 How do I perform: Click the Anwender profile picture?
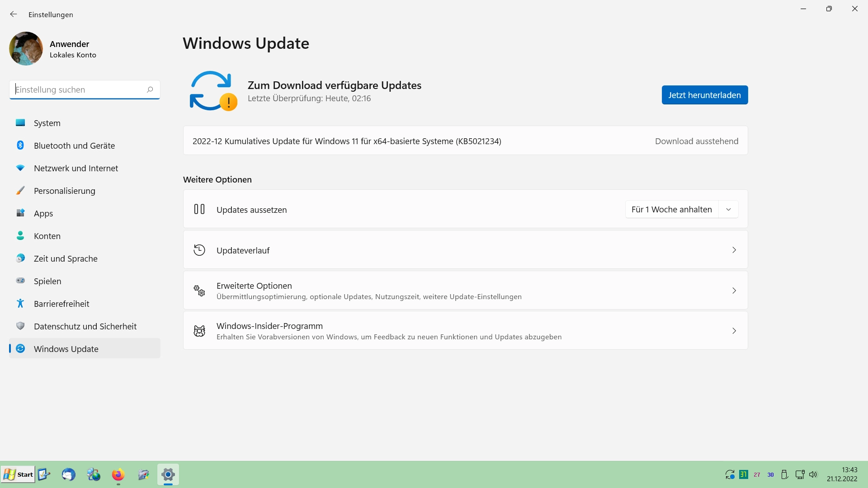26,49
